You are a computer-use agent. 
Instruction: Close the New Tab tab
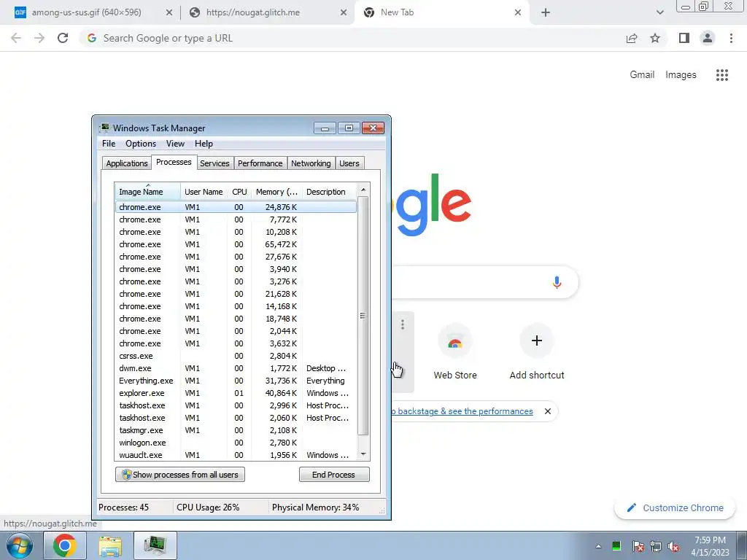(x=518, y=12)
